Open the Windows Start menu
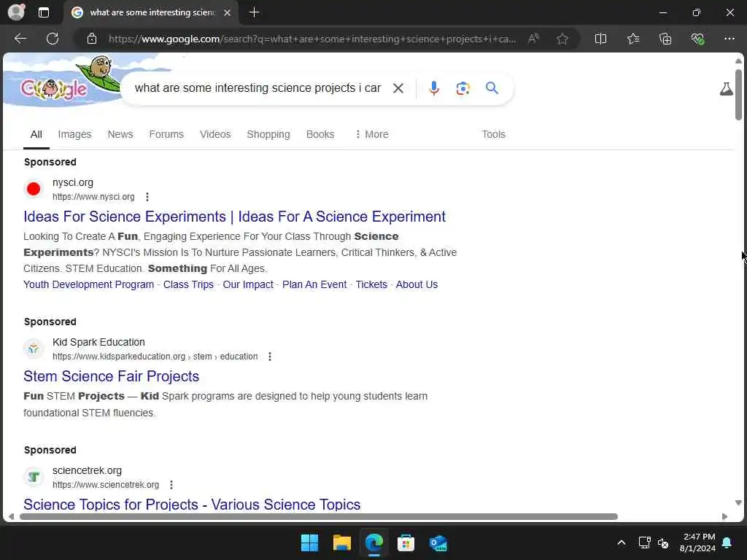Screen dimensions: 747x560 [309, 542]
